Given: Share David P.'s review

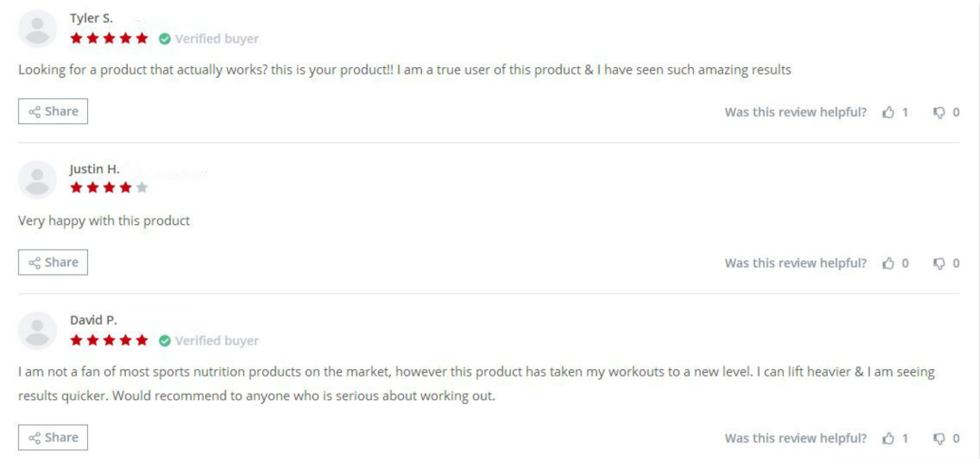Looking at the screenshot, I should (54, 437).
